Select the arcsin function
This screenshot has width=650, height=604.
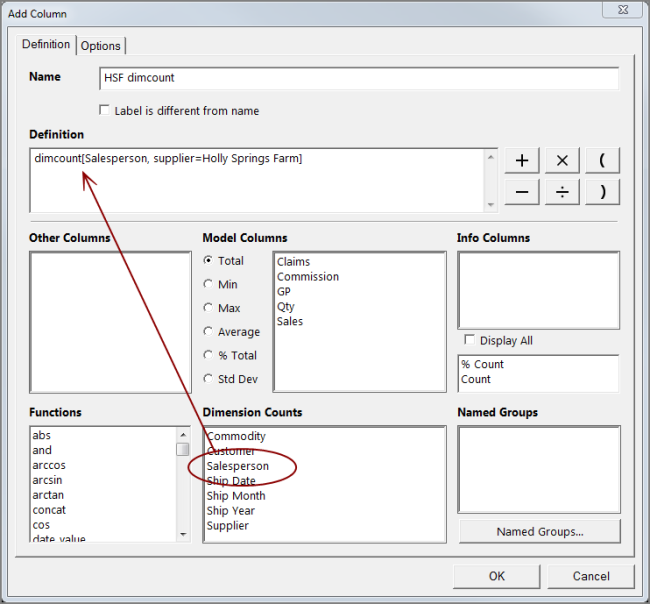[47, 480]
